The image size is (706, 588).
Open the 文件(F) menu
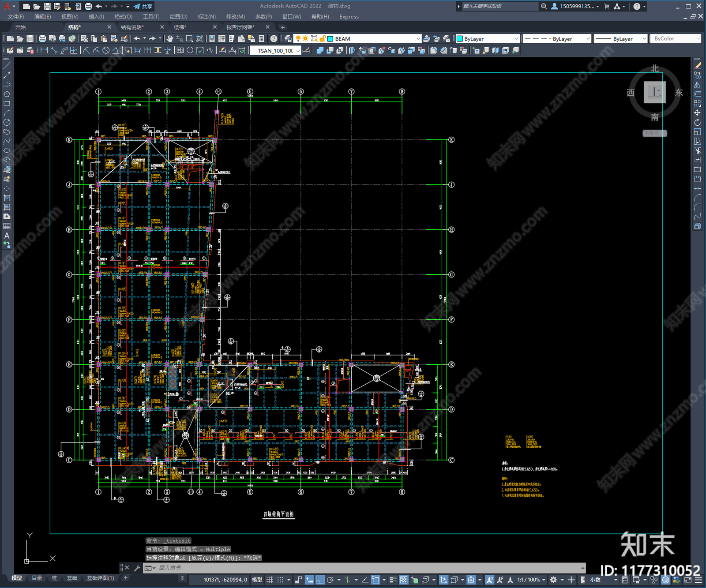16,17
